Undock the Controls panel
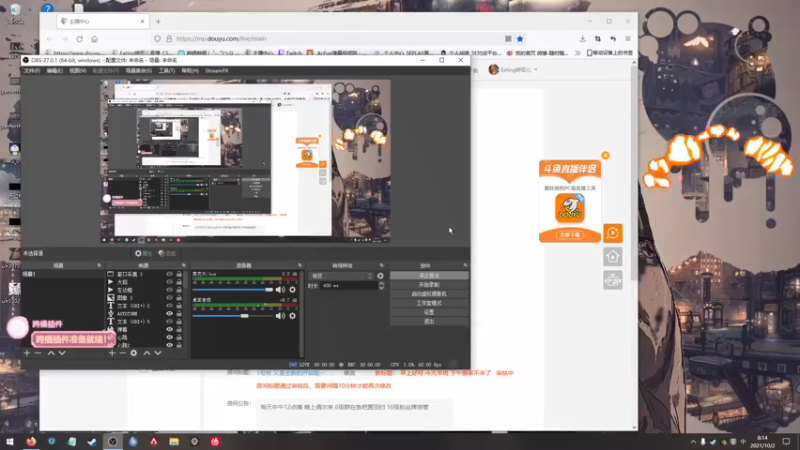The height and width of the screenshot is (450, 800). pyautogui.click(x=465, y=265)
